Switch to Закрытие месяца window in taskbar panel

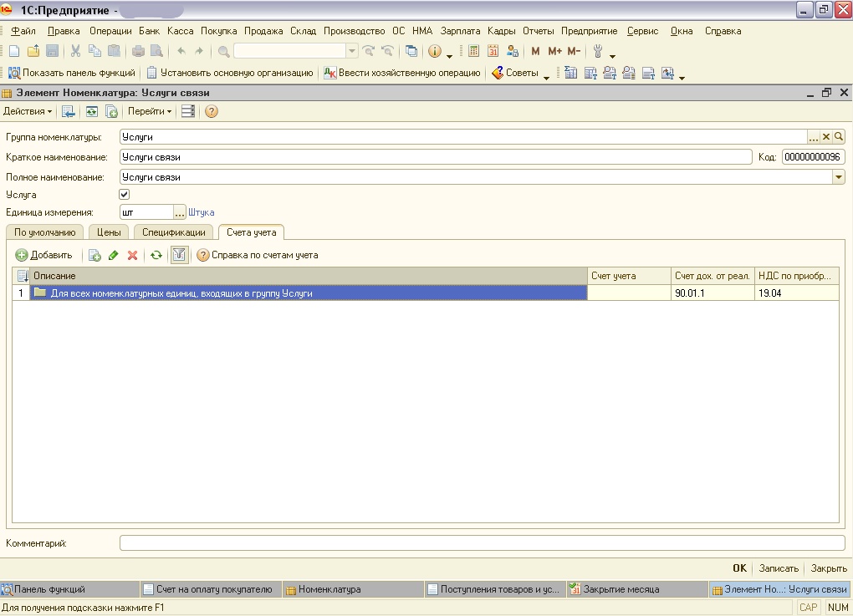point(620,589)
